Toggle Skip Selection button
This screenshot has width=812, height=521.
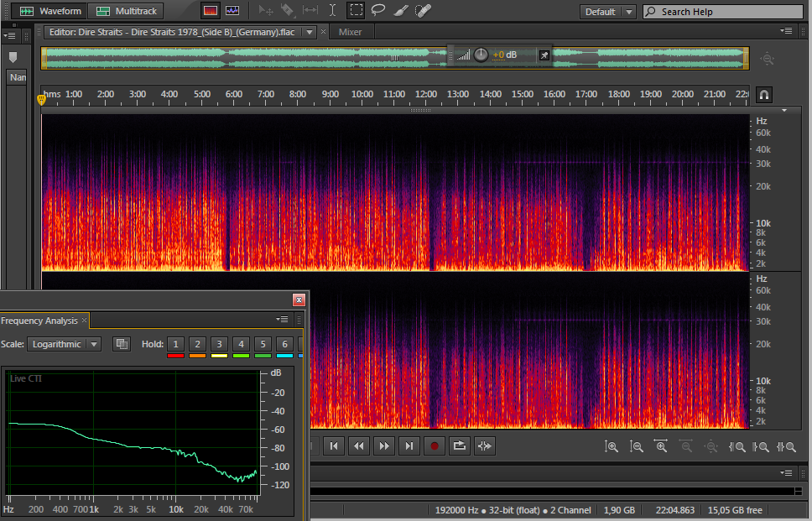(485, 445)
